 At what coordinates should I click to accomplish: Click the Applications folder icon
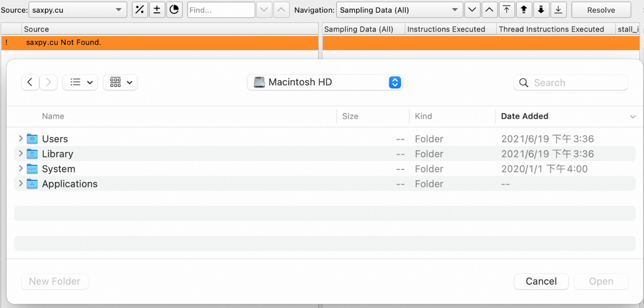coord(33,183)
